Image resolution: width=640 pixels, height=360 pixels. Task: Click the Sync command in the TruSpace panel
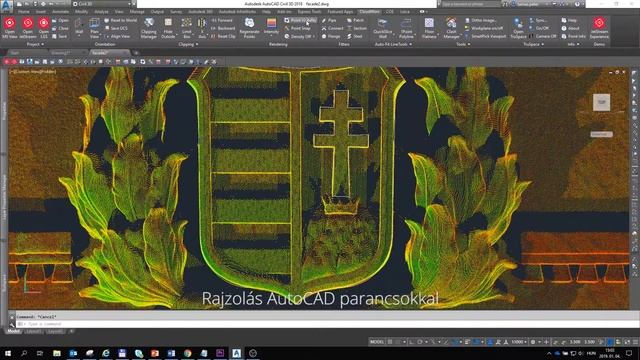tap(538, 20)
